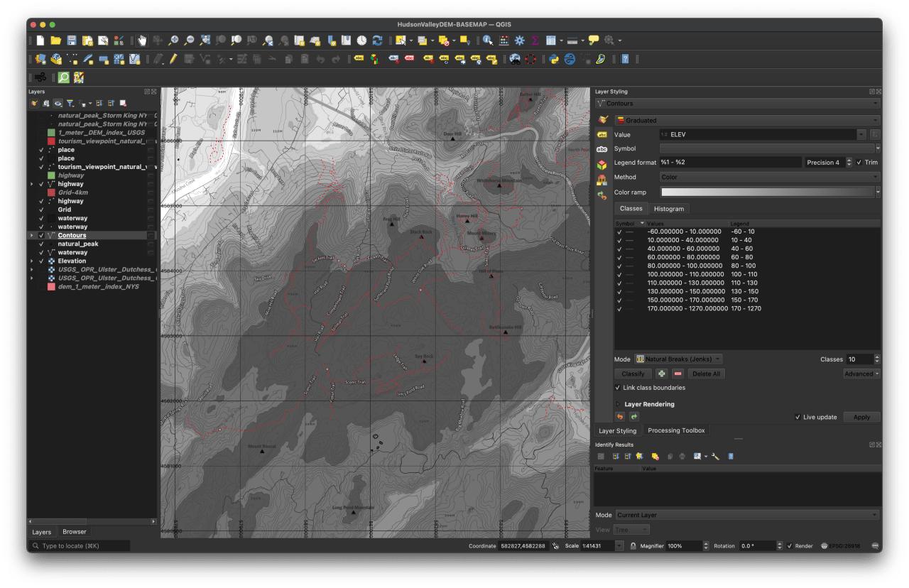The height and width of the screenshot is (588, 909).
Task: Click the Refresh map icon
Action: pos(376,40)
